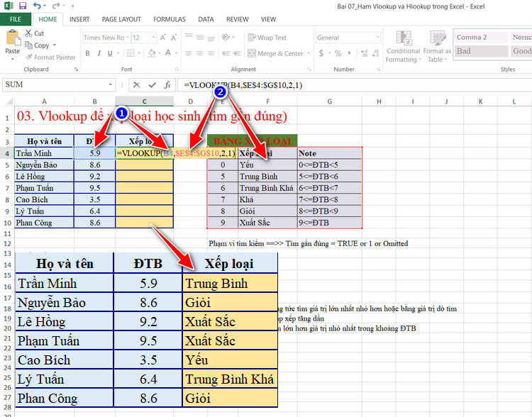Click Decrease Decimal icon

click(x=375, y=53)
